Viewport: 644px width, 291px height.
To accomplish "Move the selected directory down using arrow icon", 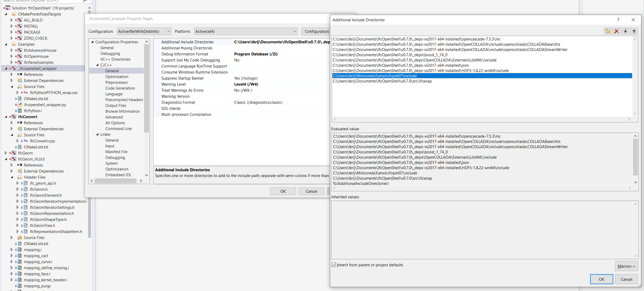I will coord(625,31).
